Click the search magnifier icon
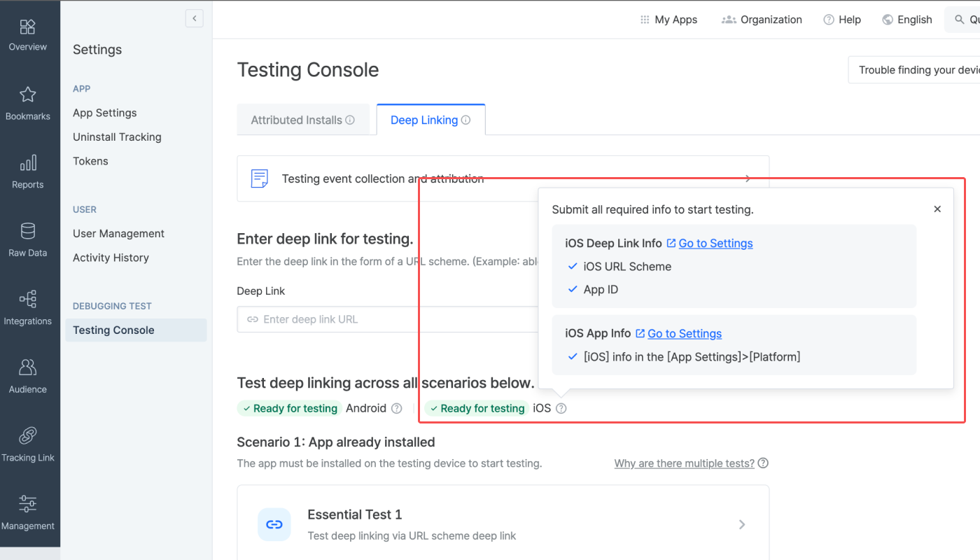This screenshot has width=980, height=560. tap(959, 20)
